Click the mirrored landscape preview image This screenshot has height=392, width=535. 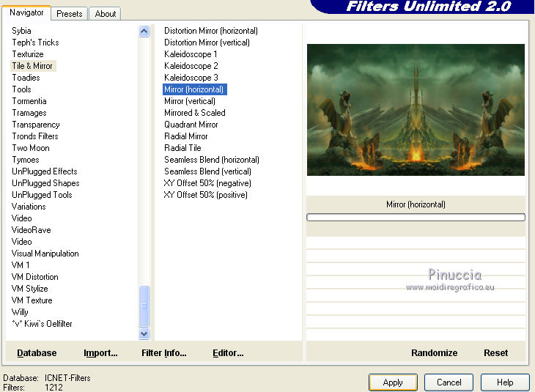(416, 110)
